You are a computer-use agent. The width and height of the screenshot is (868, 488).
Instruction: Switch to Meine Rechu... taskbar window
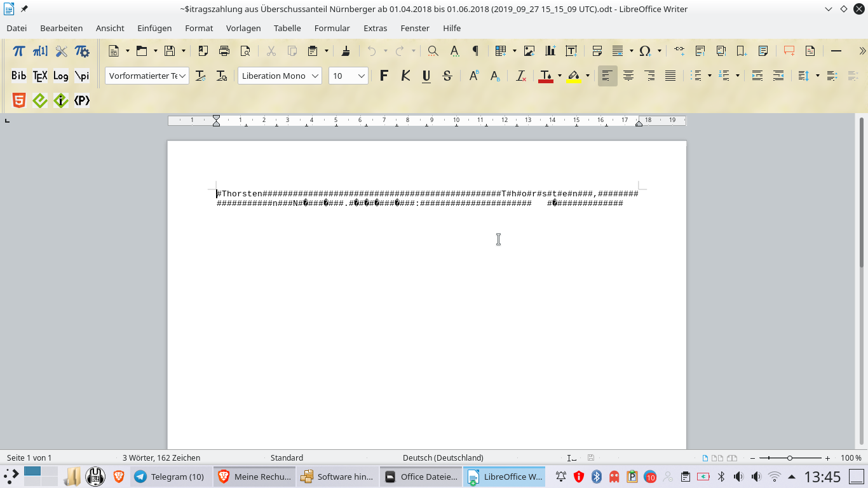point(254,477)
